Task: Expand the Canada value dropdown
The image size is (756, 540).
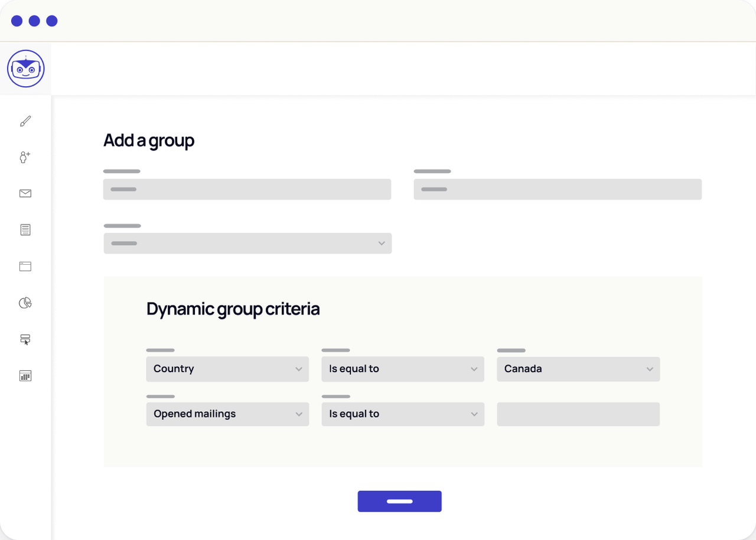Action: (x=578, y=369)
